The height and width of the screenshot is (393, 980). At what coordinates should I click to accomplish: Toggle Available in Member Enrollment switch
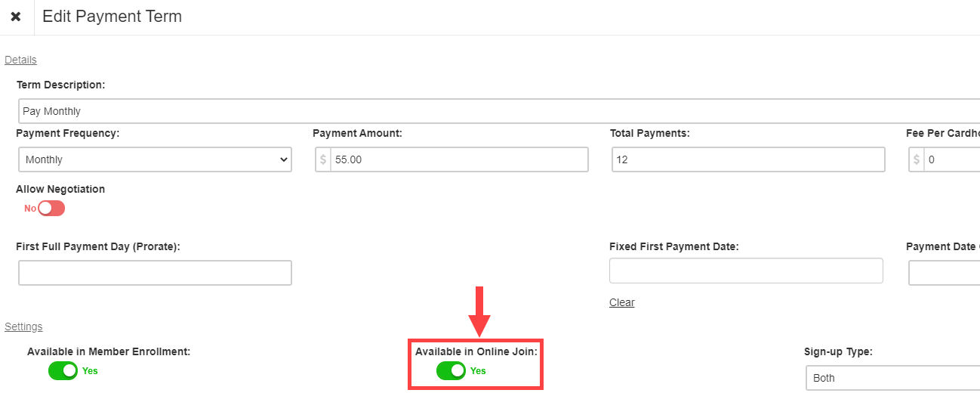coord(63,370)
